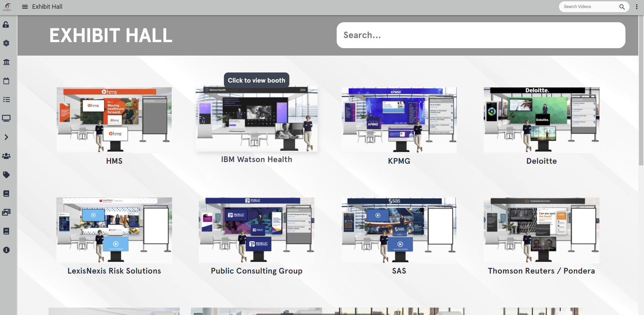Open the three-dot overflow menu
The image size is (644, 315).
[x=637, y=7]
